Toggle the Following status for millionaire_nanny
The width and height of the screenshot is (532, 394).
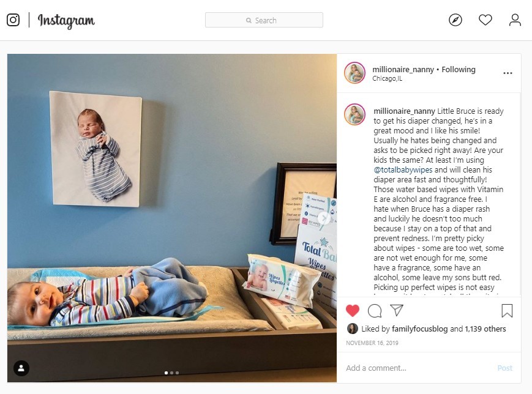tap(459, 70)
